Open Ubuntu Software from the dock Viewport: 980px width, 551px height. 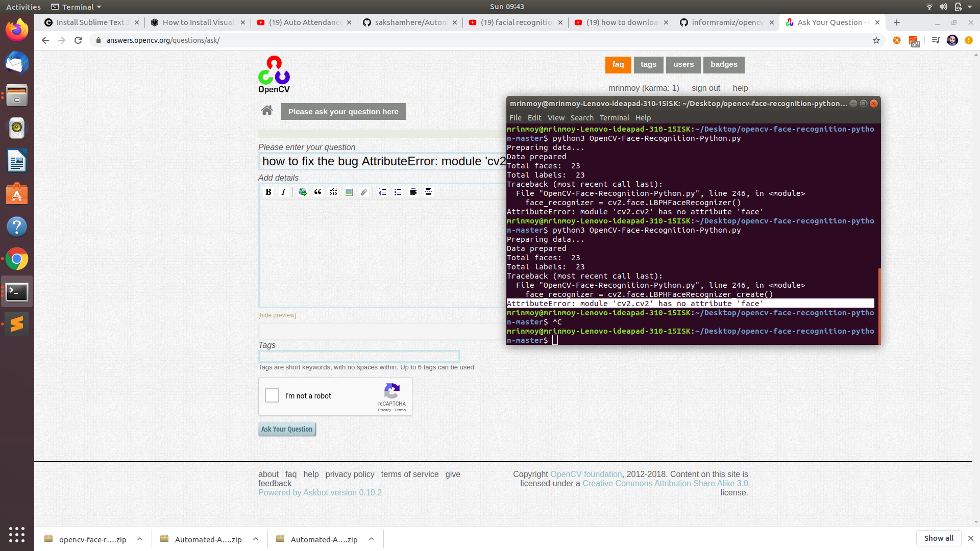[x=17, y=194]
